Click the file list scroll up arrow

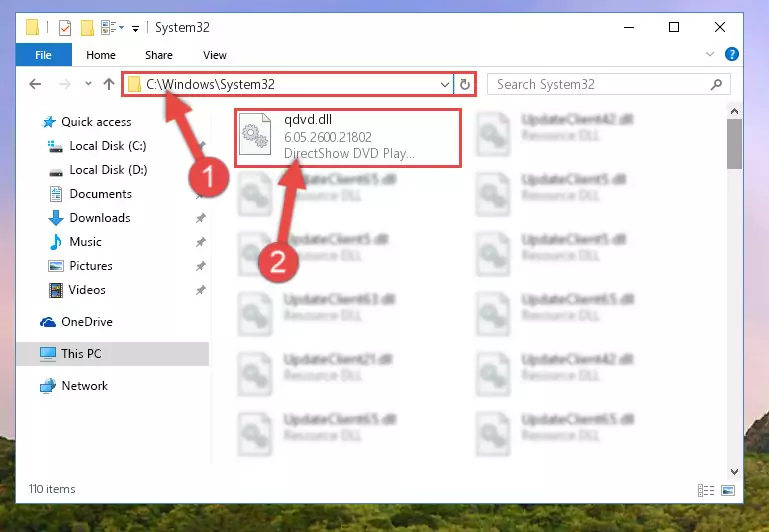pyautogui.click(x=734, y=111)
